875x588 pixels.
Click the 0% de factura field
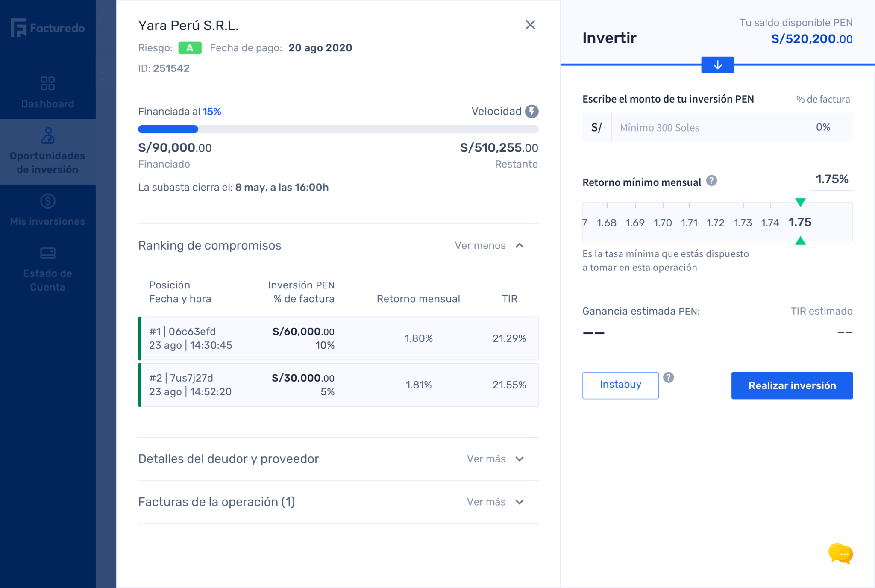tap(823, 127)
